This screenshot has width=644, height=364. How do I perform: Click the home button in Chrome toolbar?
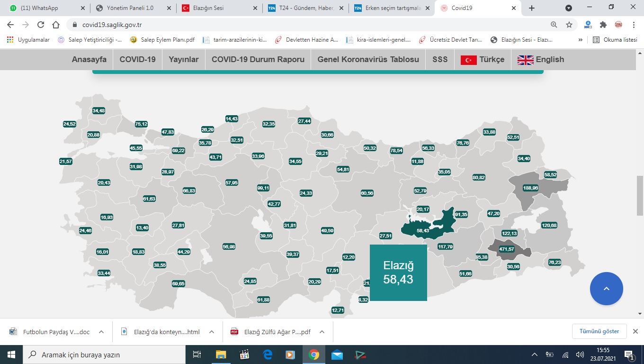tap(56, 25)
